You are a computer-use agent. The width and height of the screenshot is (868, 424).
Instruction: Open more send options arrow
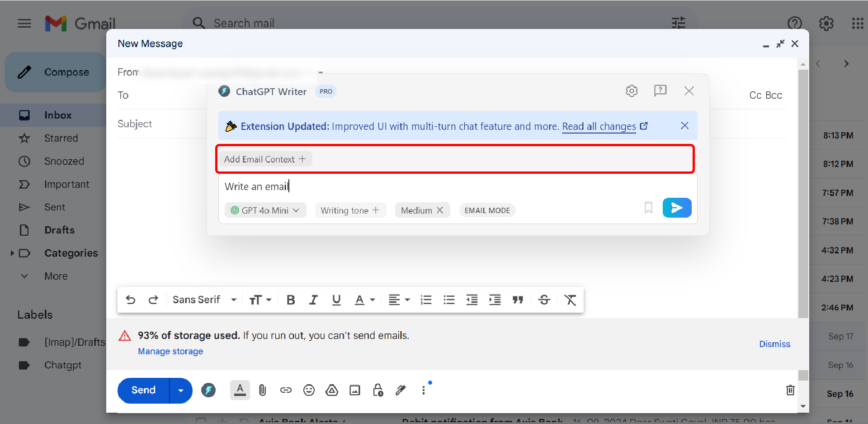181,390
